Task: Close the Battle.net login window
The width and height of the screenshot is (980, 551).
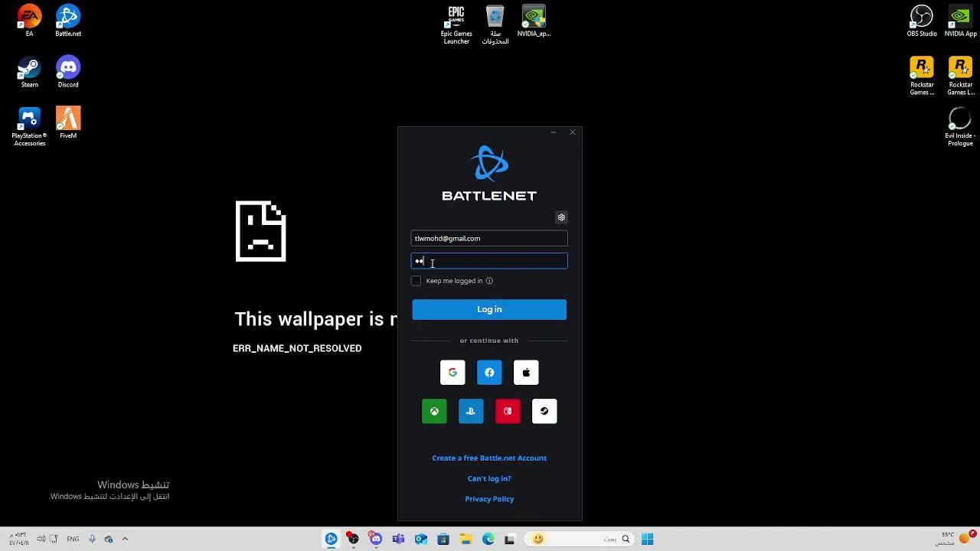Action: tap(572, 132)
